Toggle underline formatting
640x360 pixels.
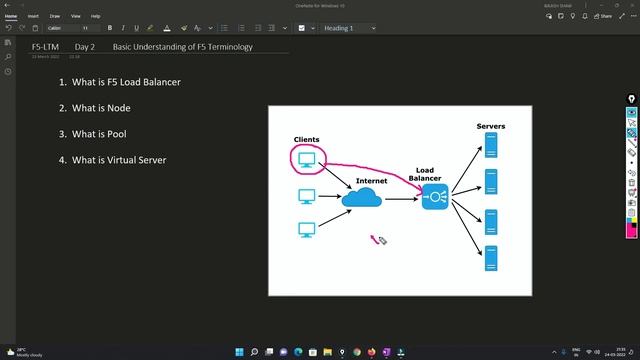[x=136, y=28]
